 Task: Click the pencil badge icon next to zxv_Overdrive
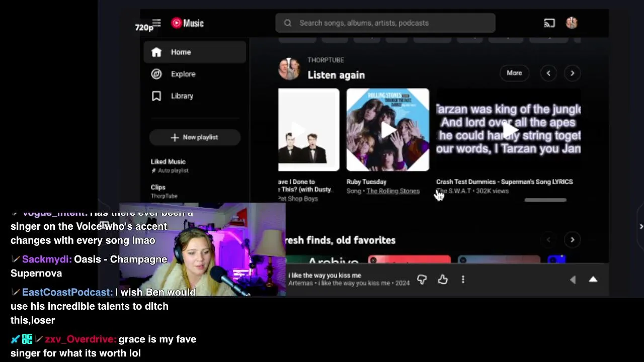click(39, 339)
